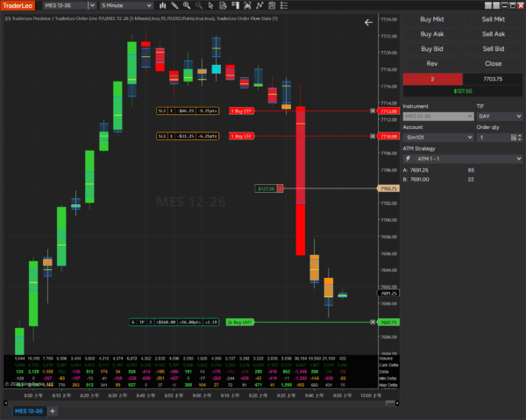Open the data box icon

point(223,5)
